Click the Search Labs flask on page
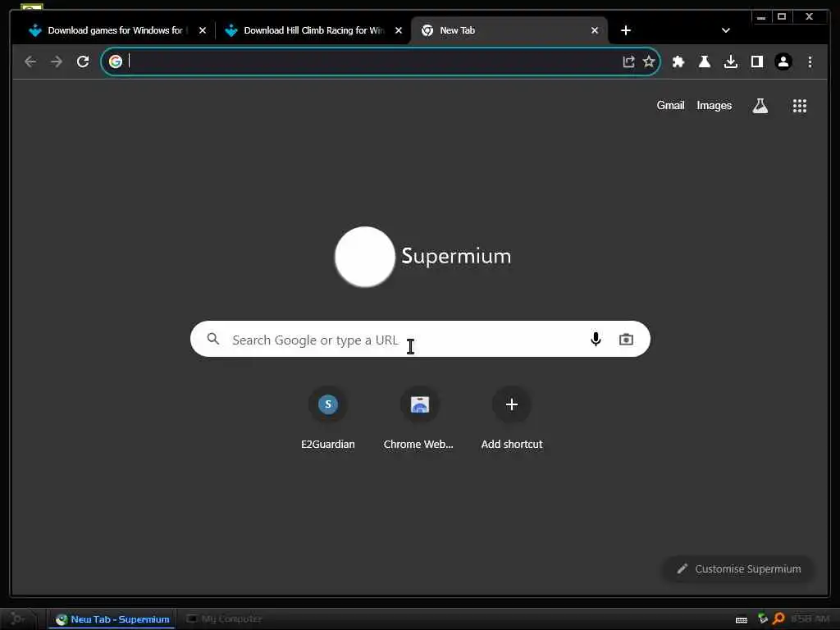The height and width of the screenshot is (630, 840). pyautogui.click(x=760, y=106)
